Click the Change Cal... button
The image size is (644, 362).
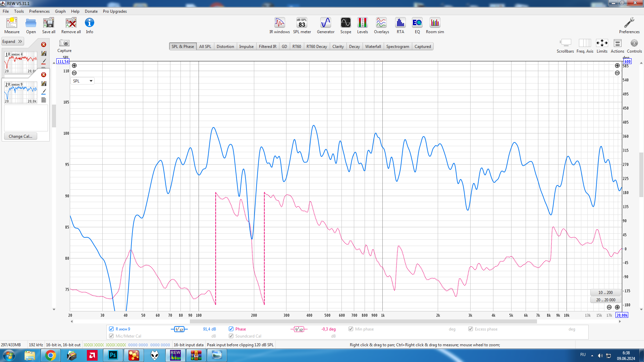click(20, 136)
